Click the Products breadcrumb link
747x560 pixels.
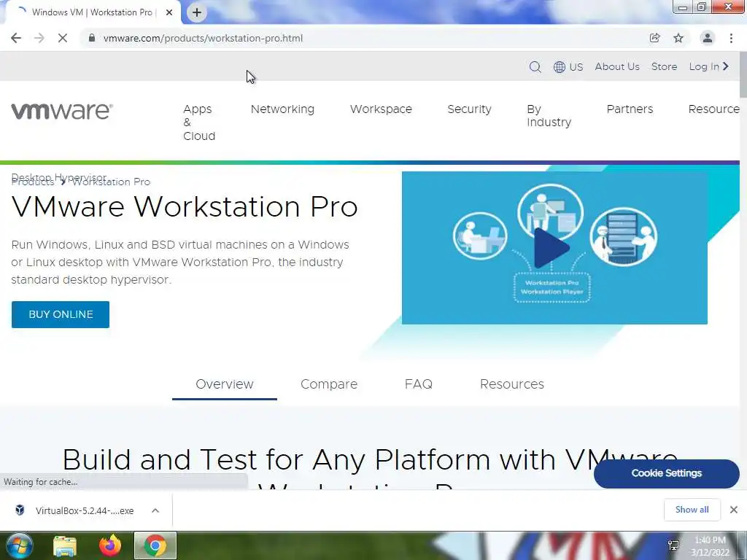(x=33, y=182)
